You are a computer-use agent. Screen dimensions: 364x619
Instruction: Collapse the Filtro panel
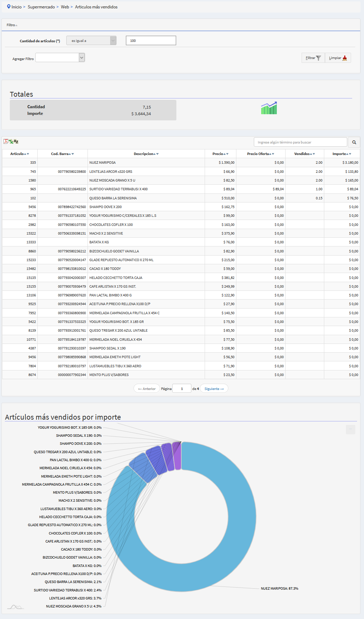click(12, 25)
